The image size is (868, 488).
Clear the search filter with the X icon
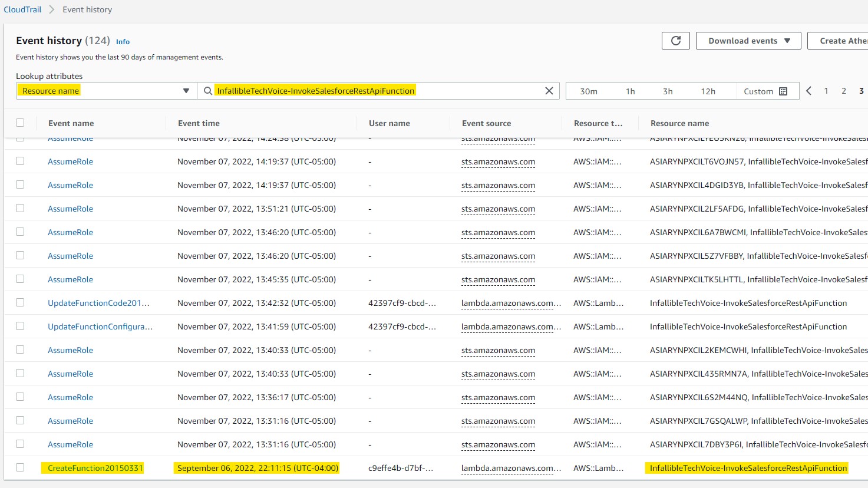point(549,90)
